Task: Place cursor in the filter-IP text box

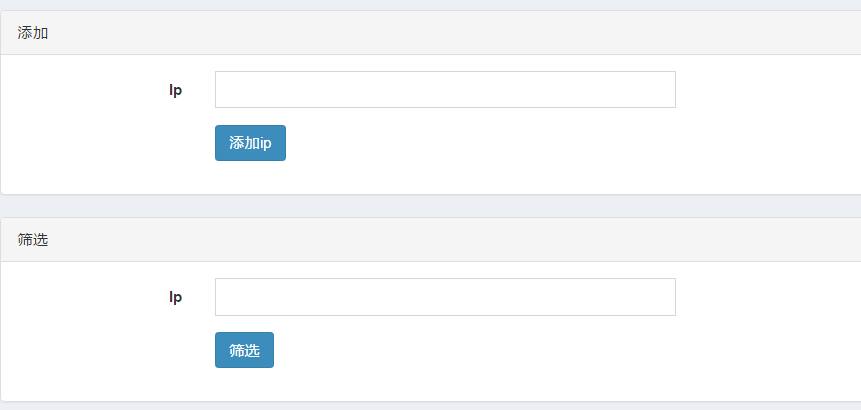Action: pyautogui.click(x=445, y=297)
